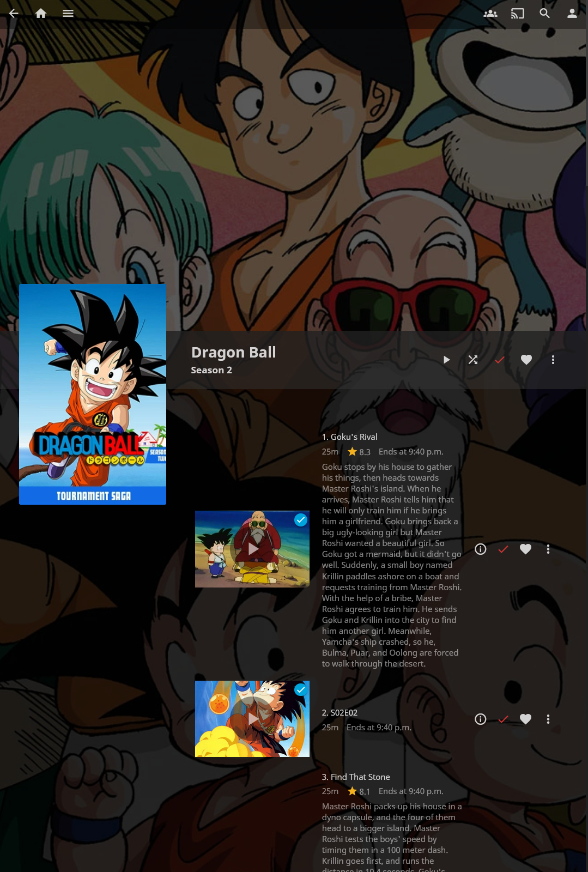Play S02E02 from its thumbnail
588x872 pixels.
pyautogui.click(x=252, y=719)
